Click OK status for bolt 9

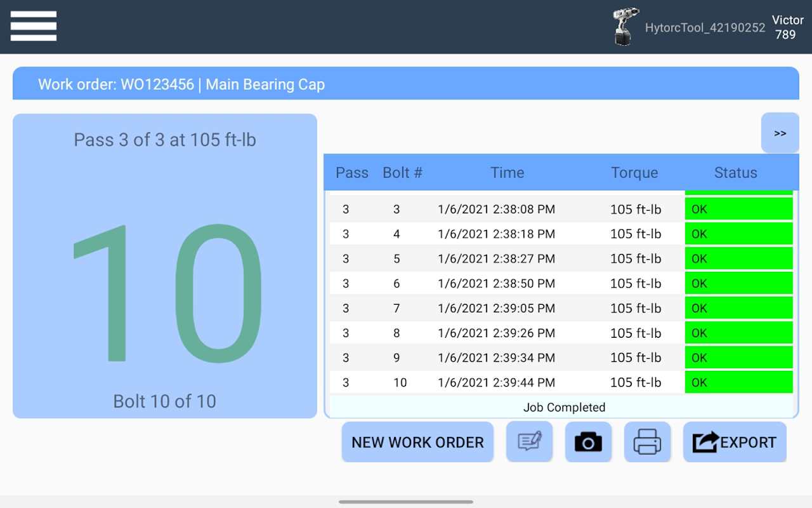[739, 358]
